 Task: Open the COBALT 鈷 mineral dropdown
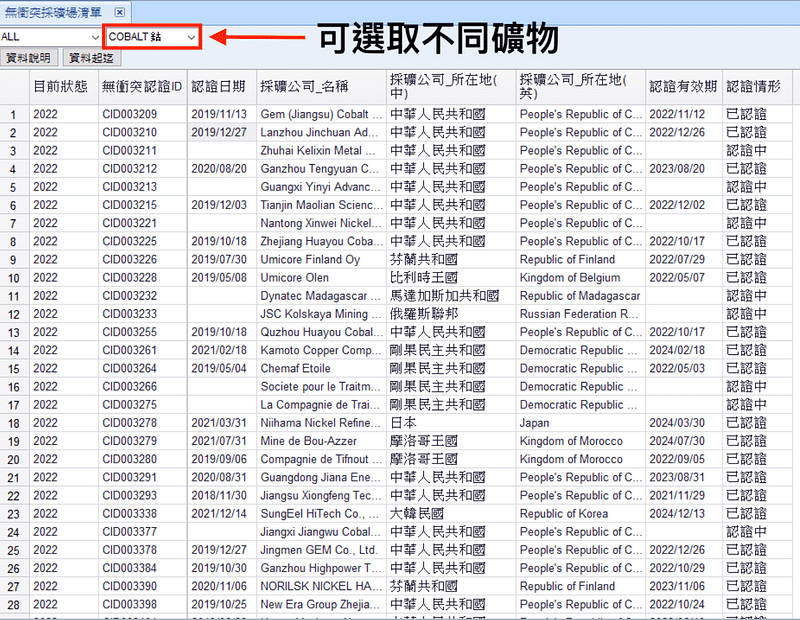150,35
